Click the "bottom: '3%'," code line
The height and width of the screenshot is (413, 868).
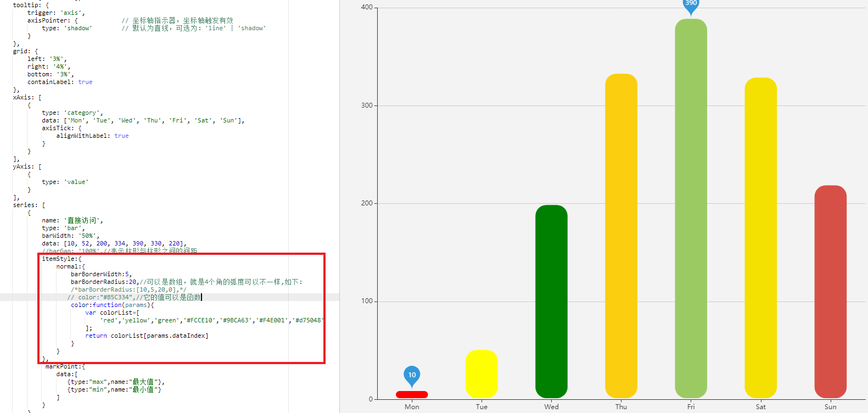click(51, 74)
